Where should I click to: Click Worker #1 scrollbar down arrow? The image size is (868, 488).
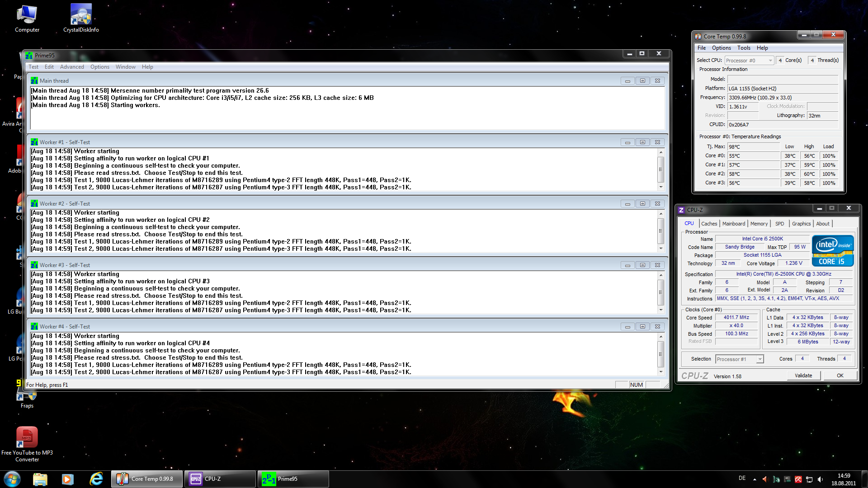tap(660, 187)
